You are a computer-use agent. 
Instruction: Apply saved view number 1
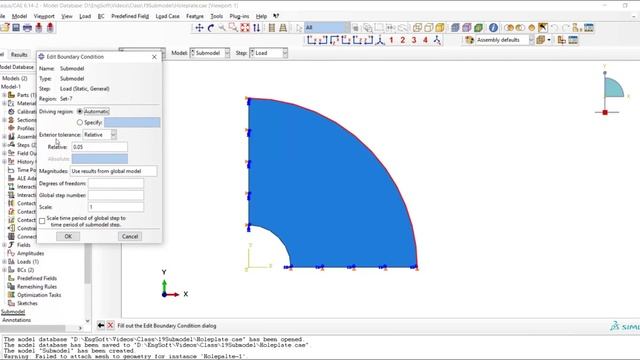391,40
